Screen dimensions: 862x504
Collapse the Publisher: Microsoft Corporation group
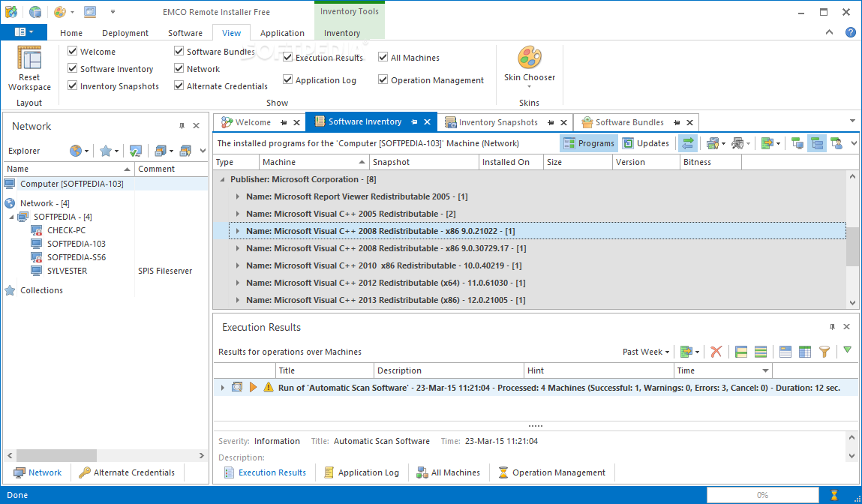(x=223, y=179)
